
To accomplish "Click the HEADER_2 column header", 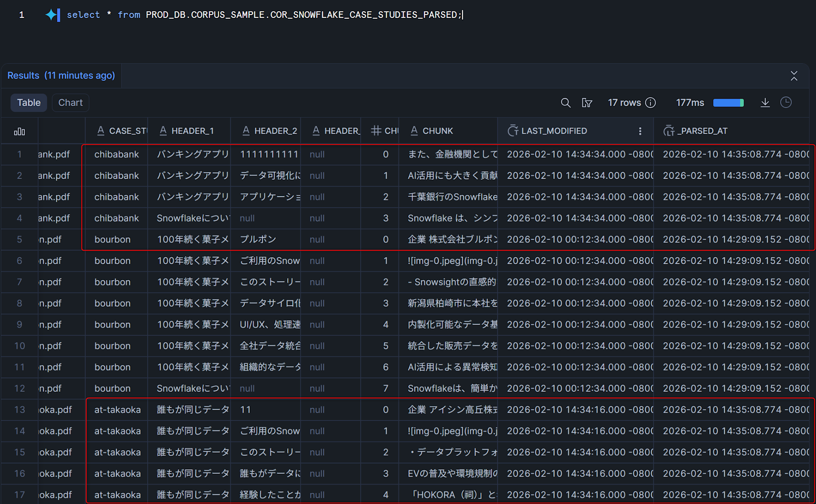I will (276, 130).
